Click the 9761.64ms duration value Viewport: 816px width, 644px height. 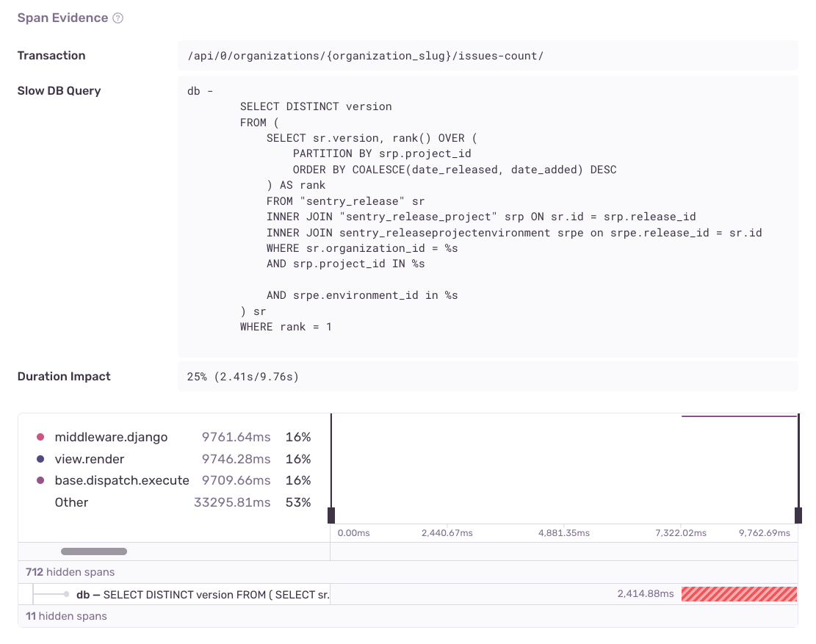pos(237,436)
